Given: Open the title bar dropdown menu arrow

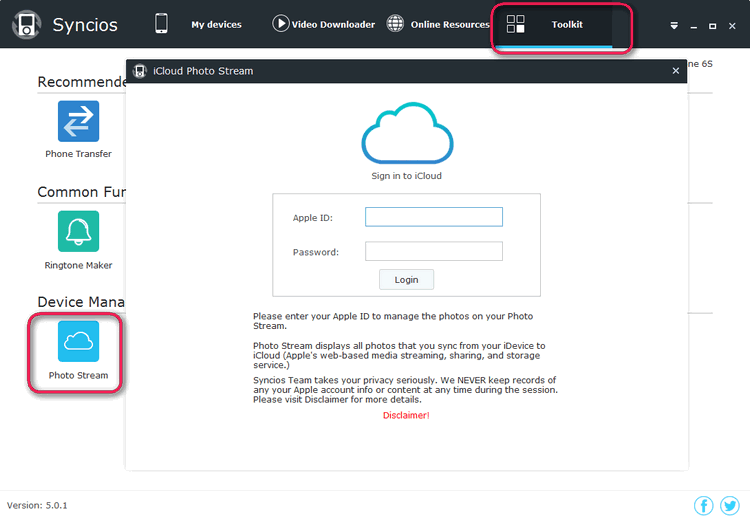Looking at the screenshot, I should (674, 26).
